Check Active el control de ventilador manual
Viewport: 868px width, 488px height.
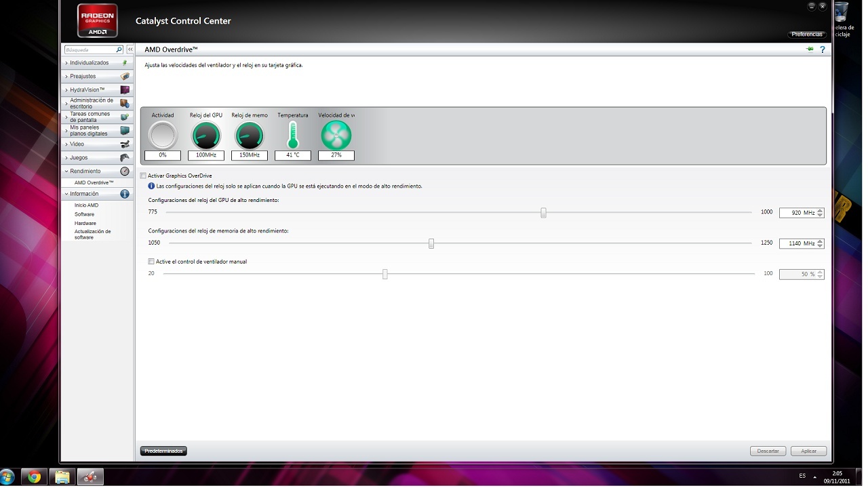coord(151,261)
